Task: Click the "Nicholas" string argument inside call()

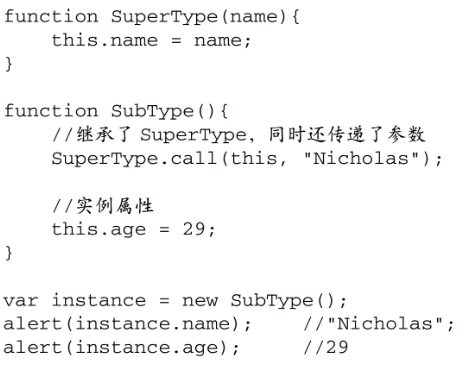Action: 361,158
